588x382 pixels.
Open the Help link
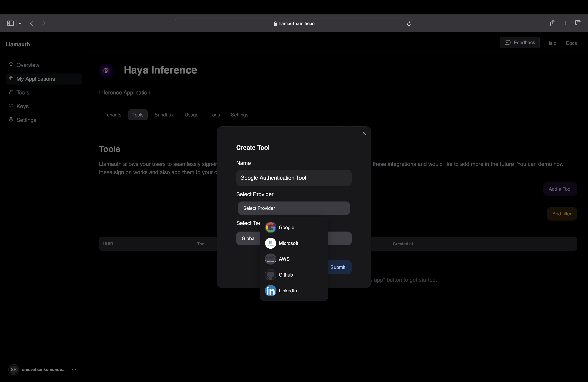tap(551, 43)
